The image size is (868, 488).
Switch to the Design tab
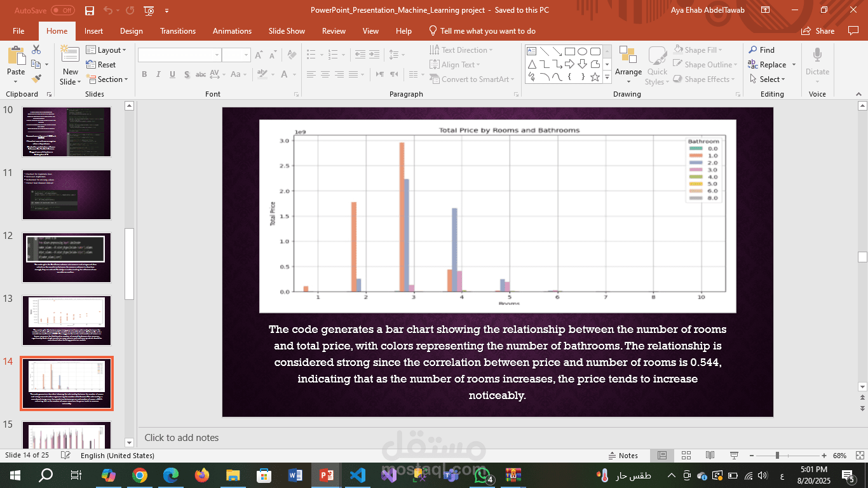(x=132, y=30)
